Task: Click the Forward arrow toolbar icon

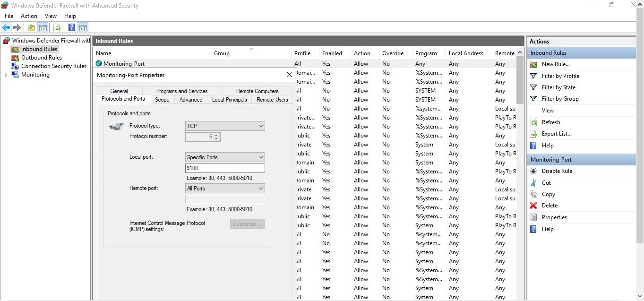Action: click(x=17, y=27)
